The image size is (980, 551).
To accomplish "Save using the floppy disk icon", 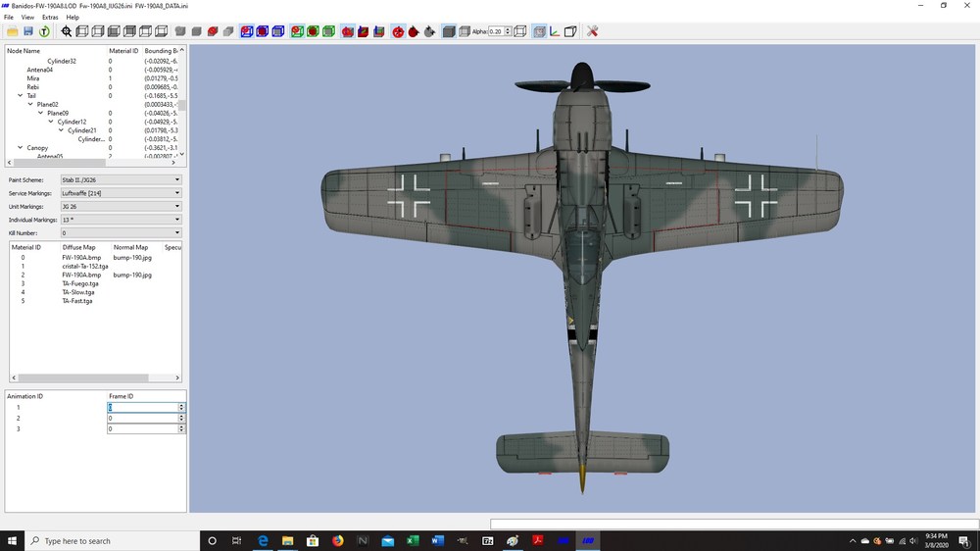I will pos(28,31).
